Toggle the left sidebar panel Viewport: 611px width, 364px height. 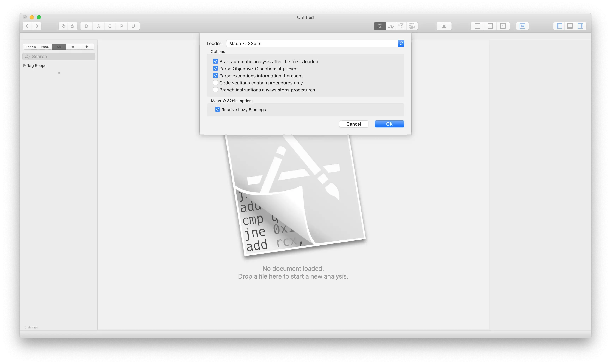tap(559, 26)
